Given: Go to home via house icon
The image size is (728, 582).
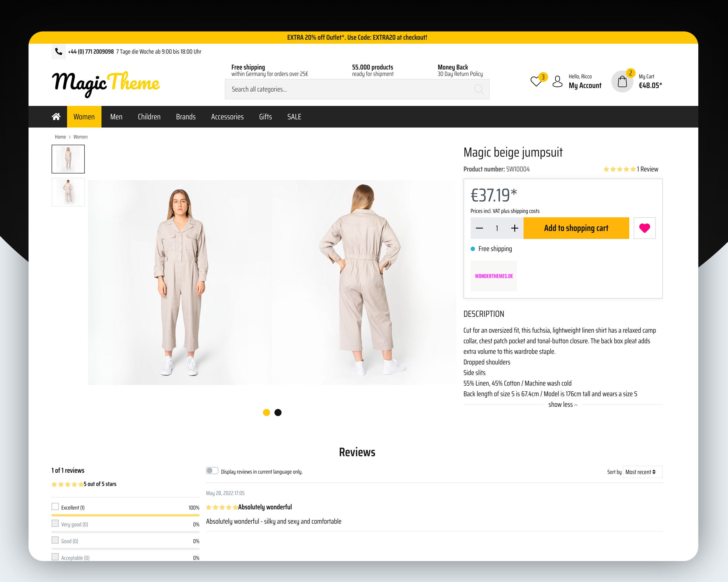Looking at the screenshot, I should 56,116.
